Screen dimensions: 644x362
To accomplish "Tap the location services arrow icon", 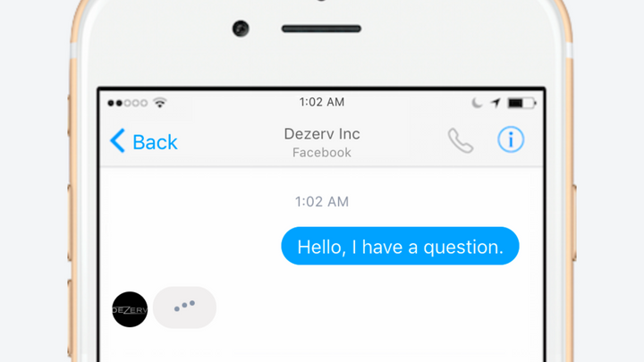I will 496,103.
